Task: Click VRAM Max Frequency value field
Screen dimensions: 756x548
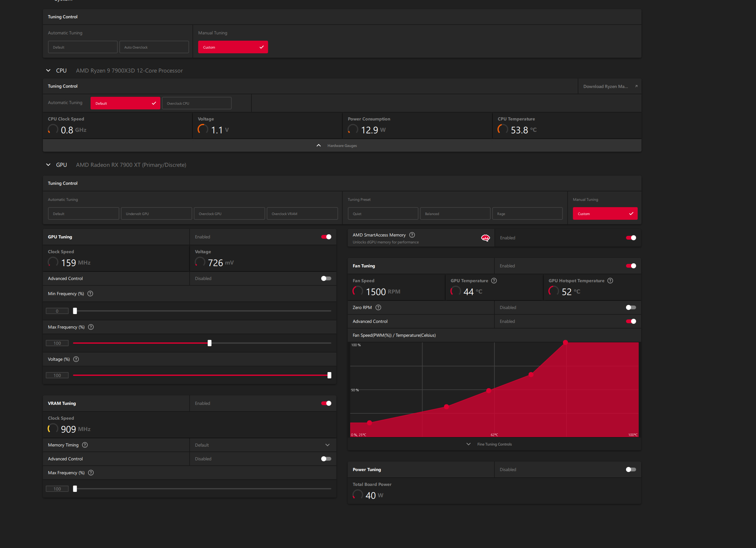Action: pos(57,489)
